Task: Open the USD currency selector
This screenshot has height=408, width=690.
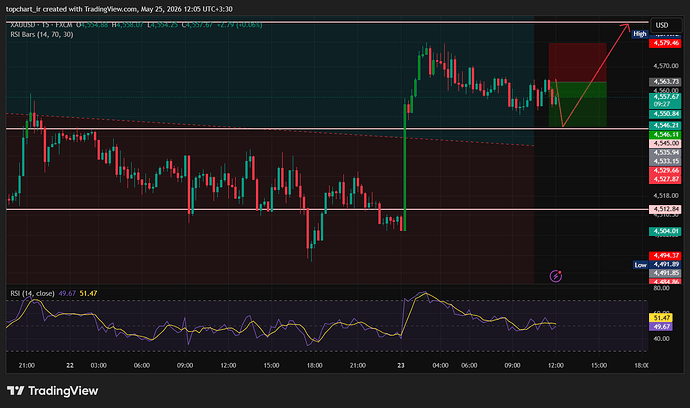Action: (665, 25)
